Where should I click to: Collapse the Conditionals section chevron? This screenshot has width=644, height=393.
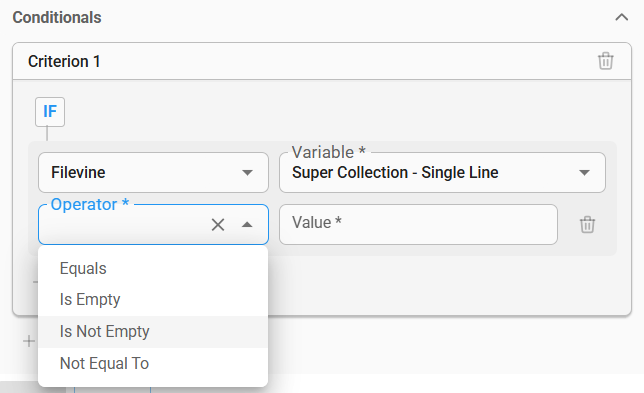coord(621,17)
